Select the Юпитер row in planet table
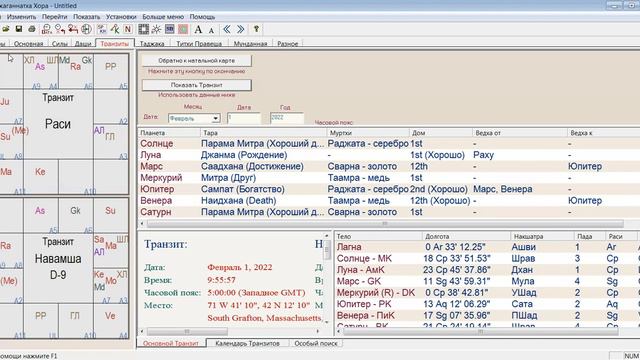This screenshot has height=360, width=640. tap(389, 189)
